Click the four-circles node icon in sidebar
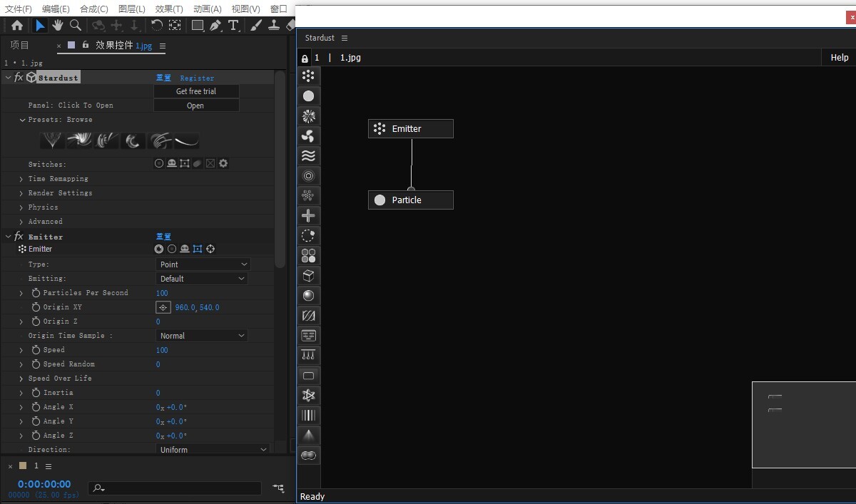 click(308, 255)
